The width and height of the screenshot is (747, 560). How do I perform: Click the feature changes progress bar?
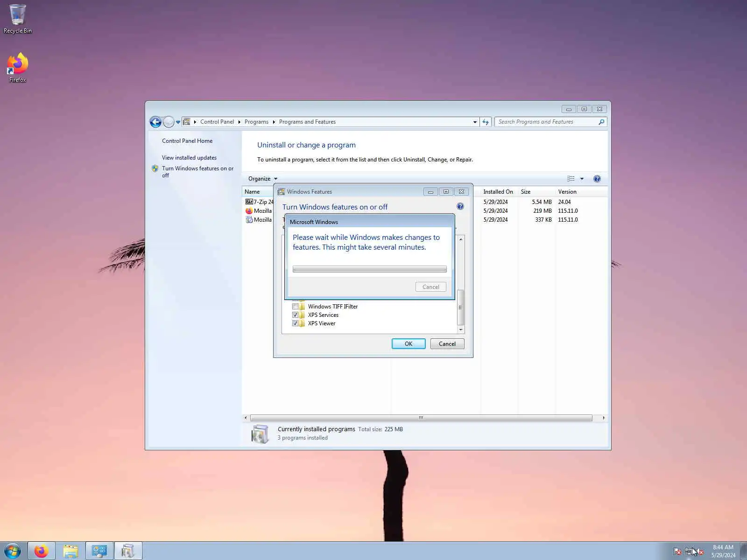(369, 269)
